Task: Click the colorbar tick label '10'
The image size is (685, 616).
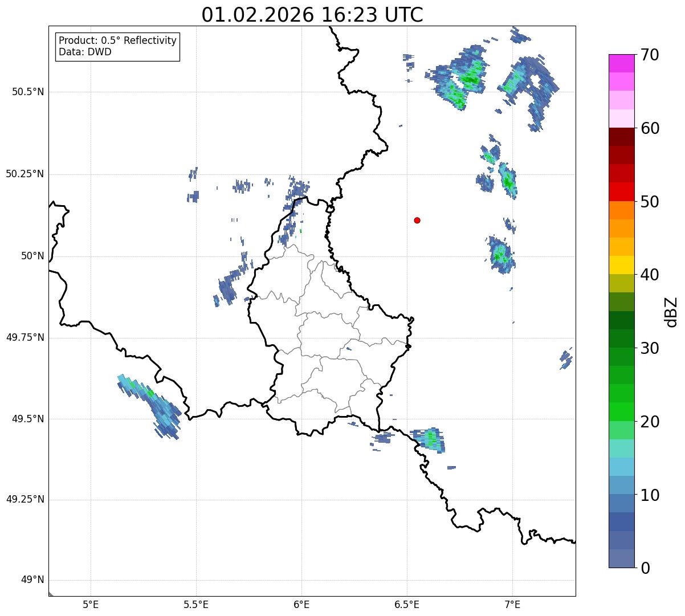Action: click(x=650, y=495)
